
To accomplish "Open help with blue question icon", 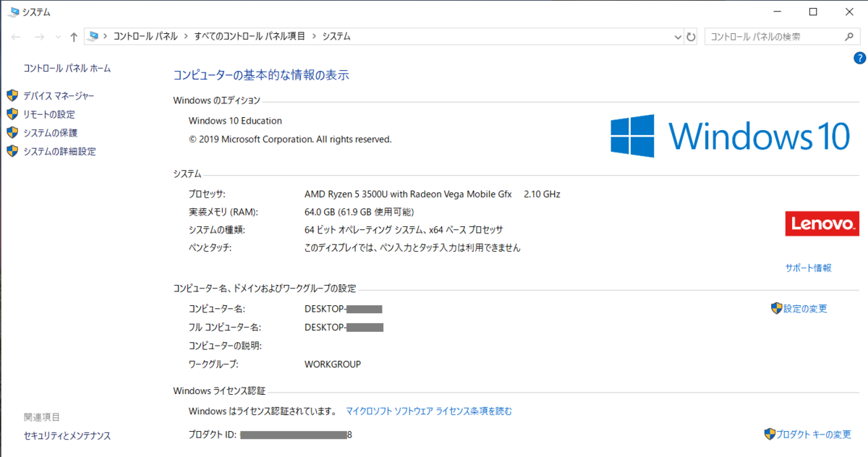I will coord(860,58).
